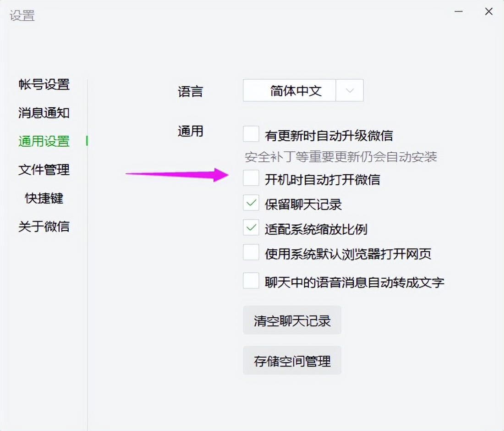Select the 通用设置 section
The width and height of the screenshot is (504, 431).
(44, 142)
